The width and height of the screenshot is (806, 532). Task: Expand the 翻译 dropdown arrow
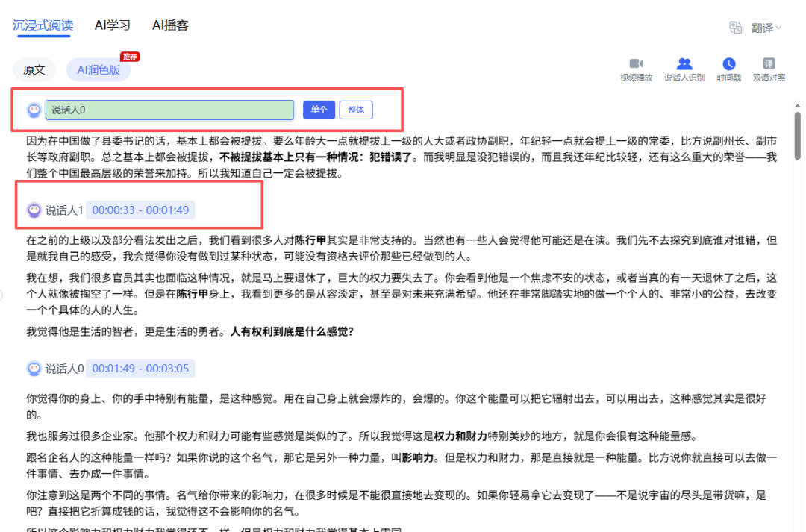(x=778, y=28)
